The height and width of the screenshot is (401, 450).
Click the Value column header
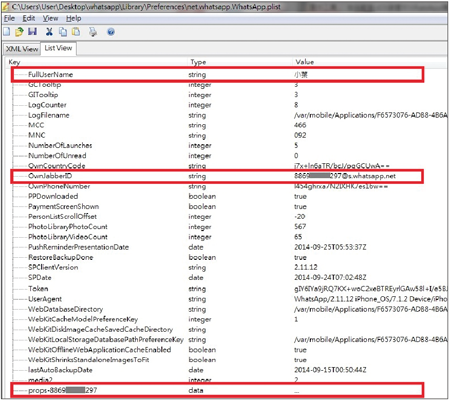[305, 62]
